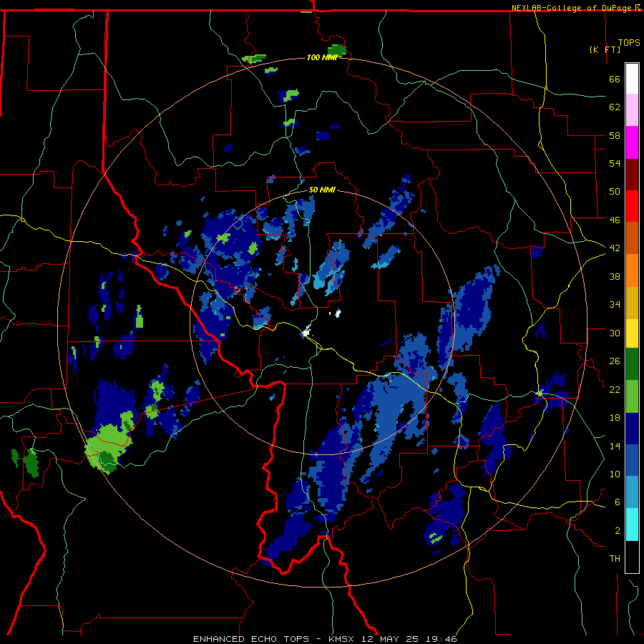Click the 'ENHANCED ECHO TOPS' product title

point(251,639)
